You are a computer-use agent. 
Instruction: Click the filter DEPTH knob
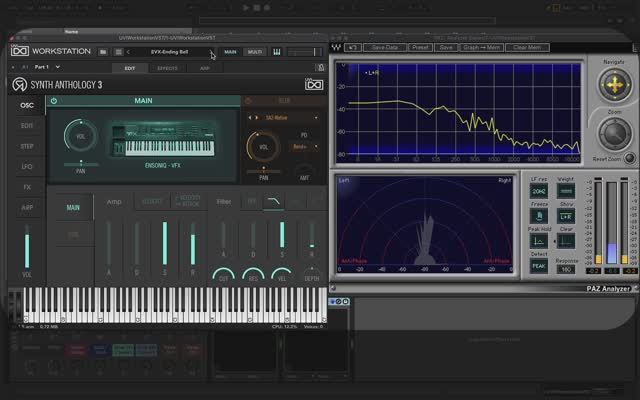click(x=312, y=274)
